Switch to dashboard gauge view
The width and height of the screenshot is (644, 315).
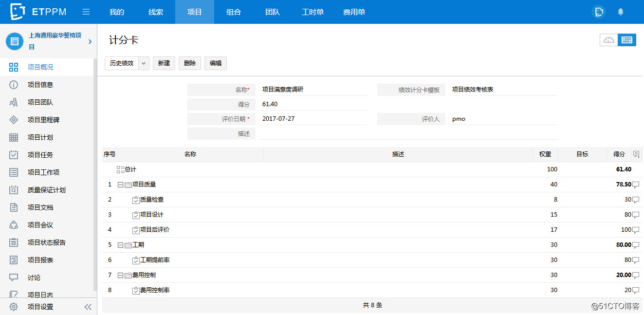click(609, 40)
